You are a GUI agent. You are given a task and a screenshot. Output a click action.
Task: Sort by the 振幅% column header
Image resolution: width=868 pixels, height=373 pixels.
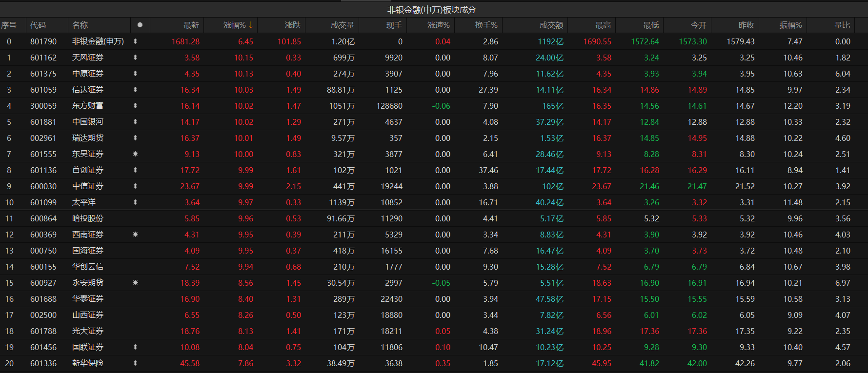pyautogui.click(x=791, y=25)
